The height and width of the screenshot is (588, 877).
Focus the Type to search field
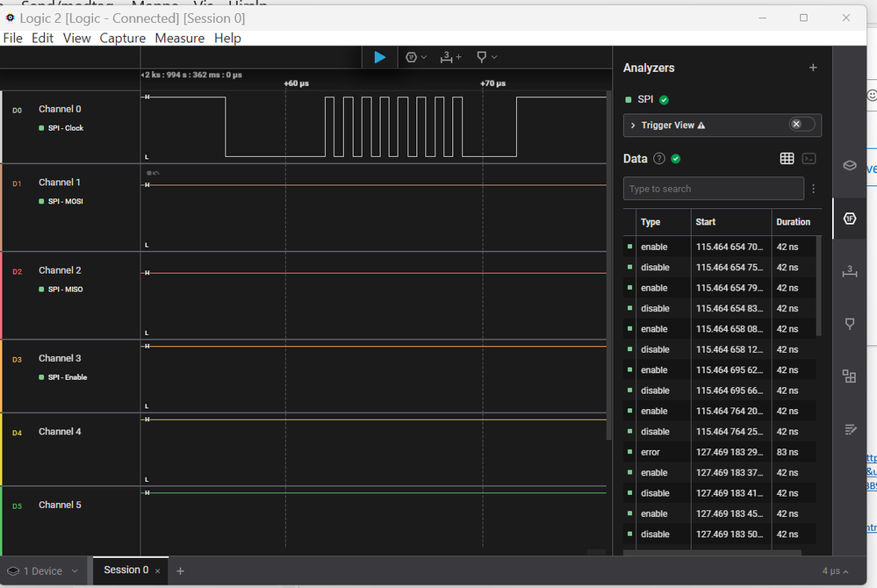click(x=714, y=189)
